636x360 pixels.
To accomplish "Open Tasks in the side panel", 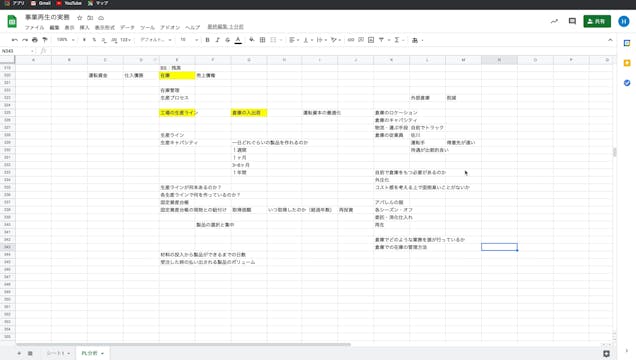I will [x=627, y=83].
